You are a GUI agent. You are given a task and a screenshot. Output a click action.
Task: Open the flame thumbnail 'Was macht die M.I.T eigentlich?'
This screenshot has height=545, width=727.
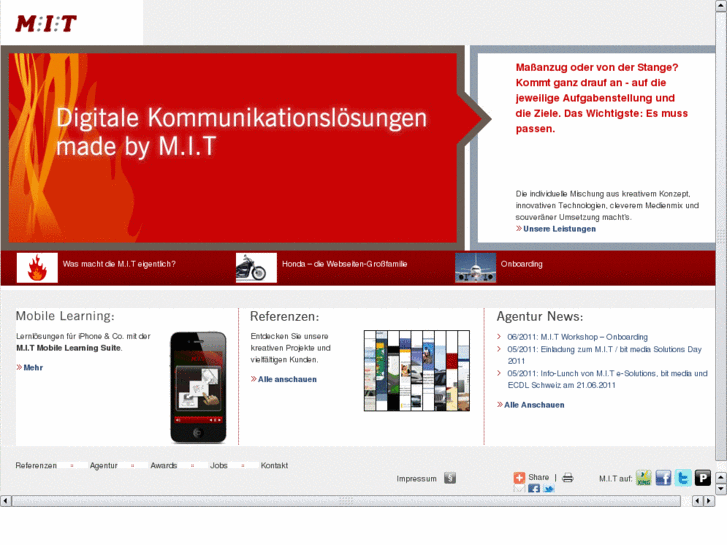tap(37, 268)
